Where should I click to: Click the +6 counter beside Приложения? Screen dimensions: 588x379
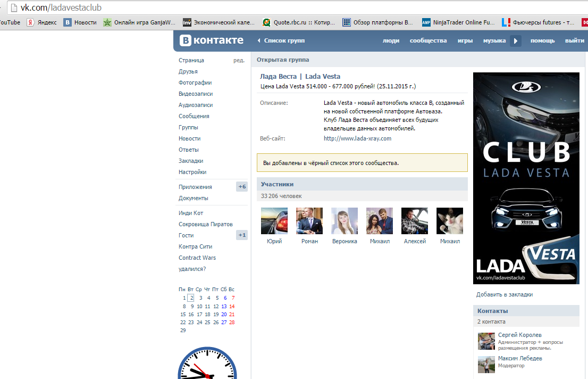tap(242, 187)
